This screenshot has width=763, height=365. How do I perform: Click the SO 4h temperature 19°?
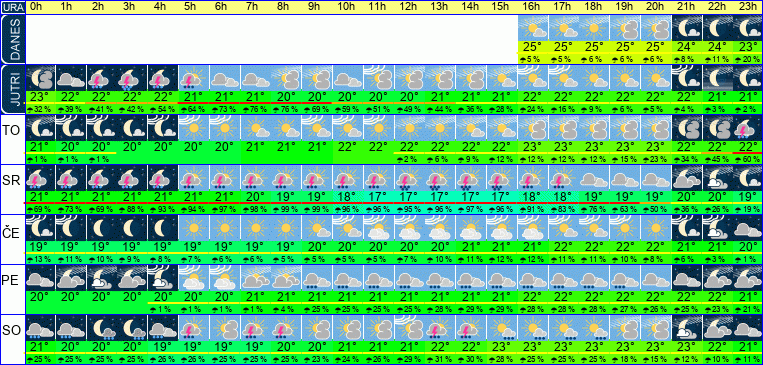pos(163,347)
